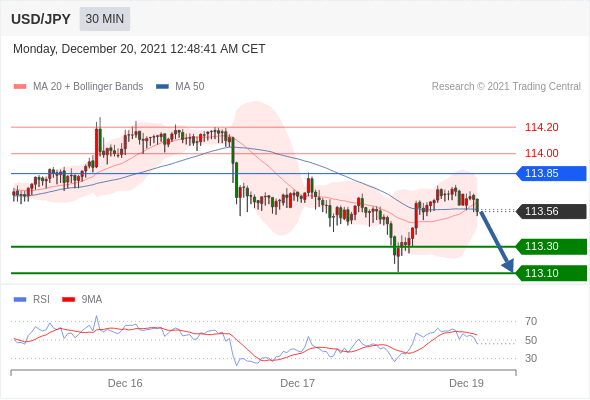
Task: Click the Dec 19 date axis label
Action: tap(466, 383)
